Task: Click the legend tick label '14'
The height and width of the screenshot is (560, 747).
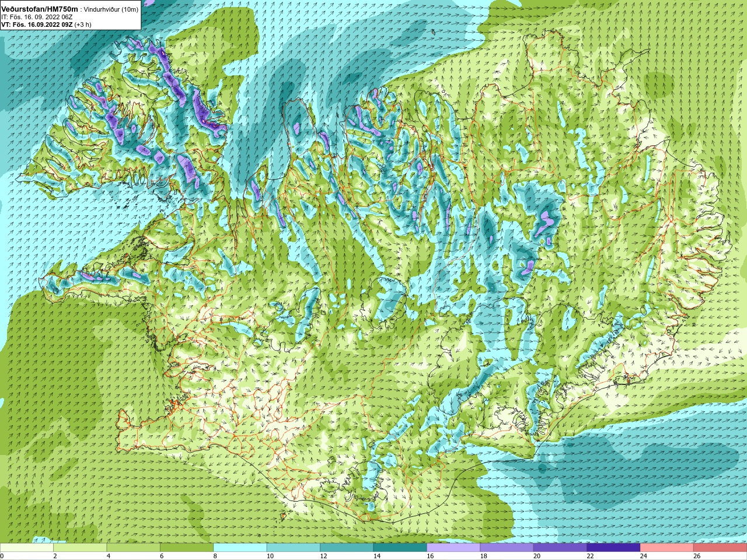Action: click(x=377, y=556)
